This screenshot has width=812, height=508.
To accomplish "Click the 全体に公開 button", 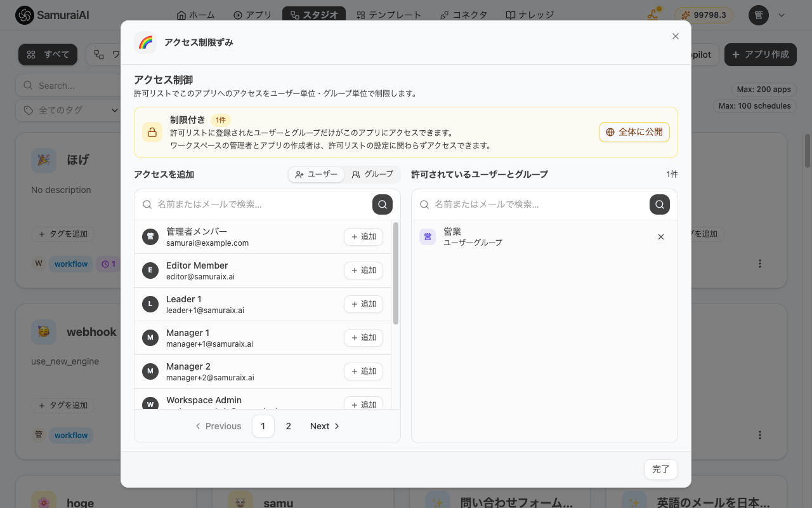I will [634, 132].
